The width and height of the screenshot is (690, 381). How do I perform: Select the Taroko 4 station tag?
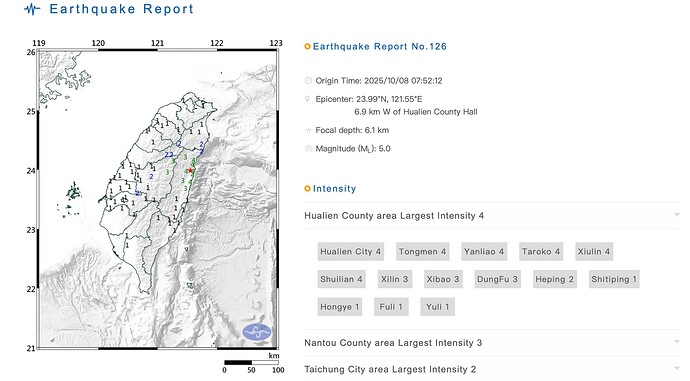pyautogui.click(x=541, y=252)
